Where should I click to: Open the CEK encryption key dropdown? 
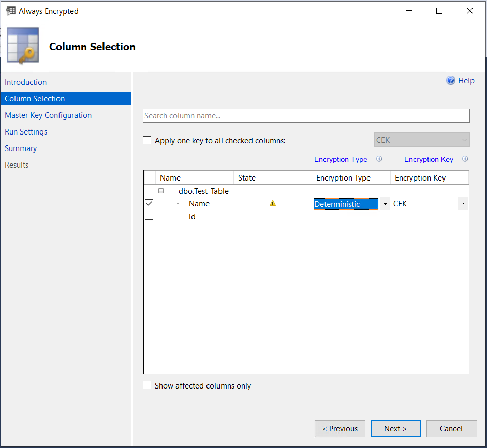(x=463, y=203)
